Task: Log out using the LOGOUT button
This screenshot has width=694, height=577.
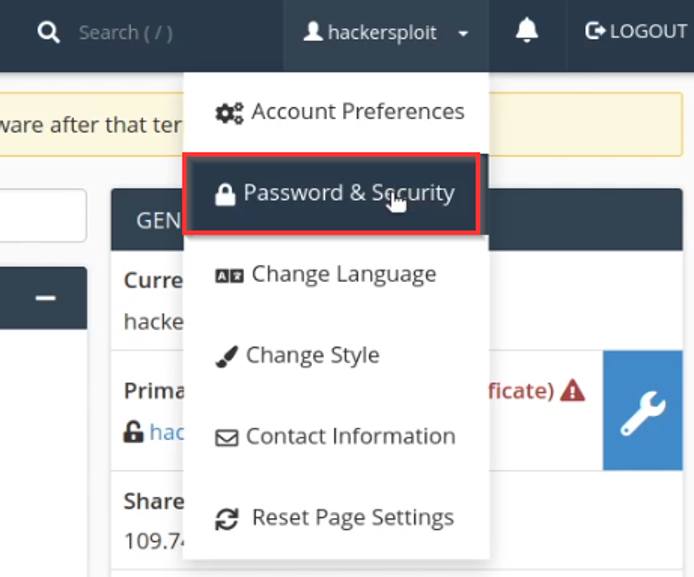Action: (636, 32)
